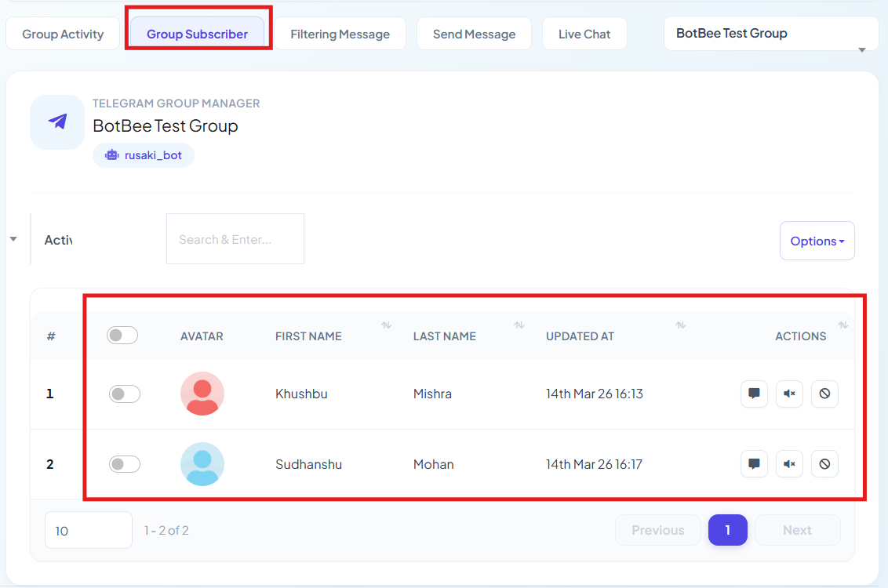This screenshot has height=588, width=888.
Task: Focus the Search & Enter field
Action: (235, 239)
